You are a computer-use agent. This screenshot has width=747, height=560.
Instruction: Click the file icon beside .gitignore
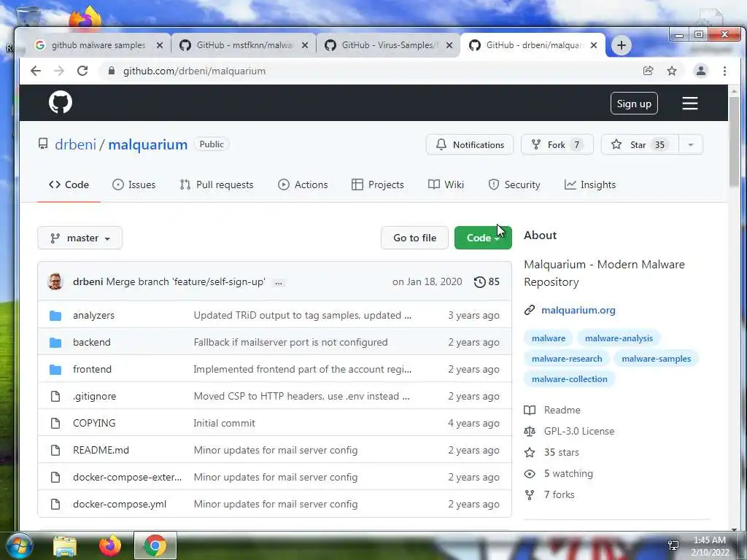pos(55,396)
